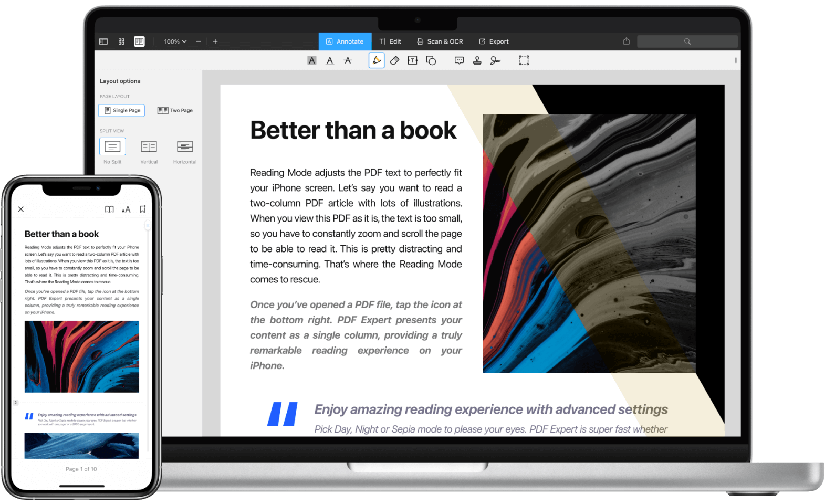Select the shapes tool

point(431,60)
